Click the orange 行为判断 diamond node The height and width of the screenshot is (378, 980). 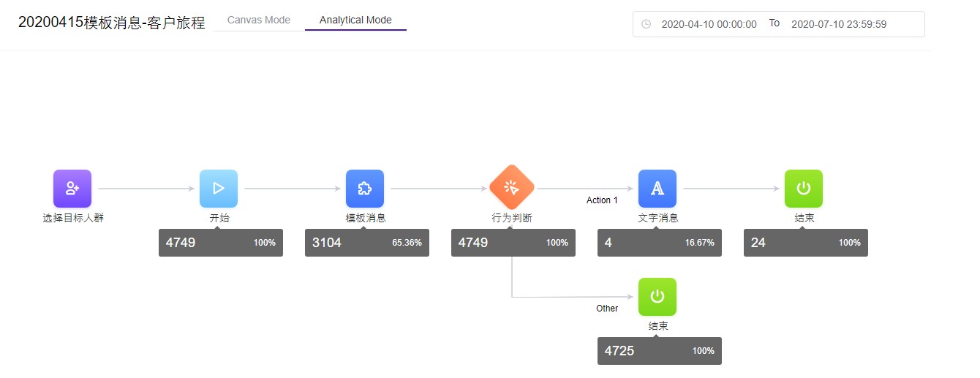click(x=511, y=188)
